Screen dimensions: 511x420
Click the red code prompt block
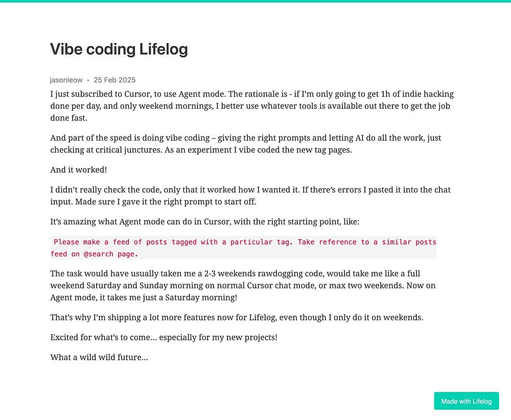pyautogui.click(x=243, y=248)
